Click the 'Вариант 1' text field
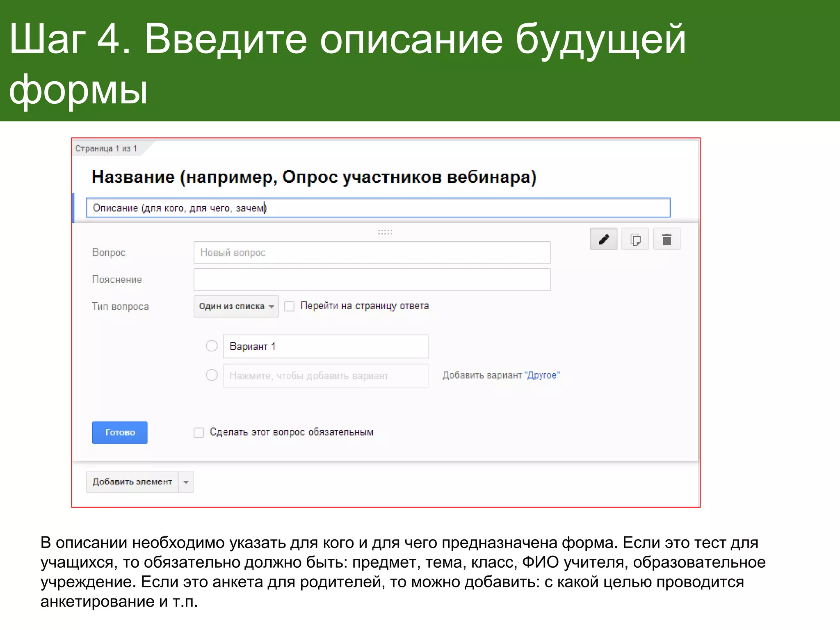Viewport: 840px width, 630px height. coord(326,347)
